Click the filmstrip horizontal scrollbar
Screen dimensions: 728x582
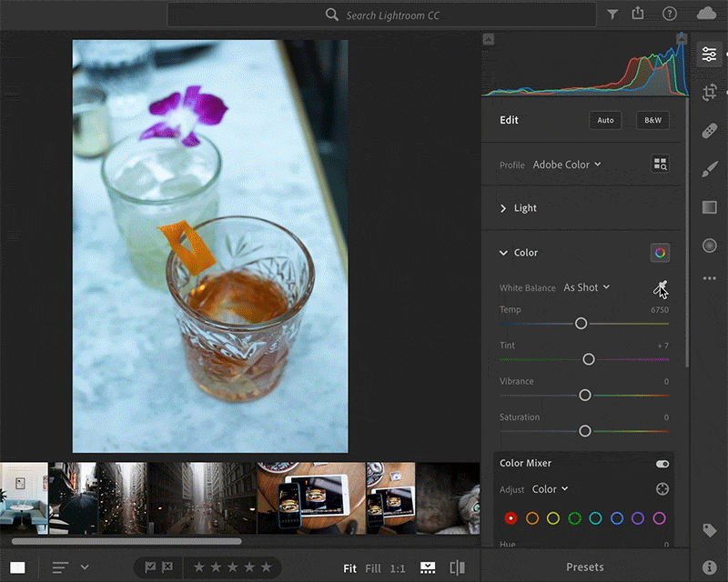click(x=126, y=541)
